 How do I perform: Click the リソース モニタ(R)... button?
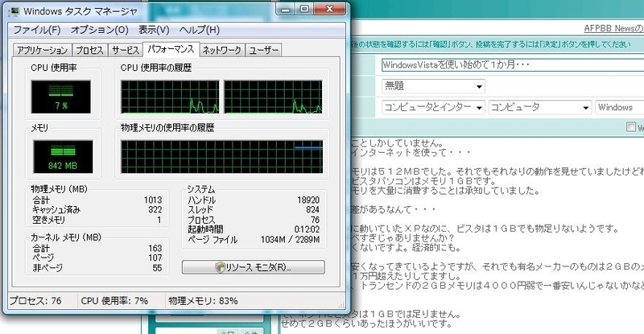[254, 267]
